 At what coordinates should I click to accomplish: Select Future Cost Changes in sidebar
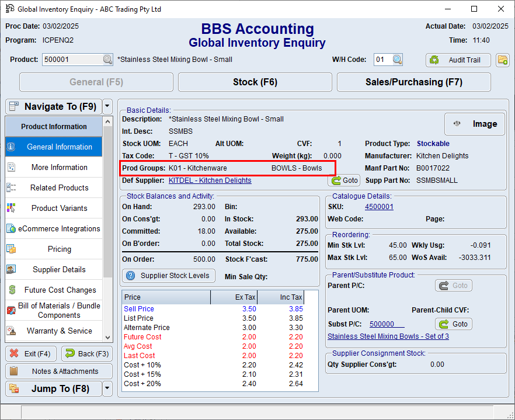tap(60, 290)
